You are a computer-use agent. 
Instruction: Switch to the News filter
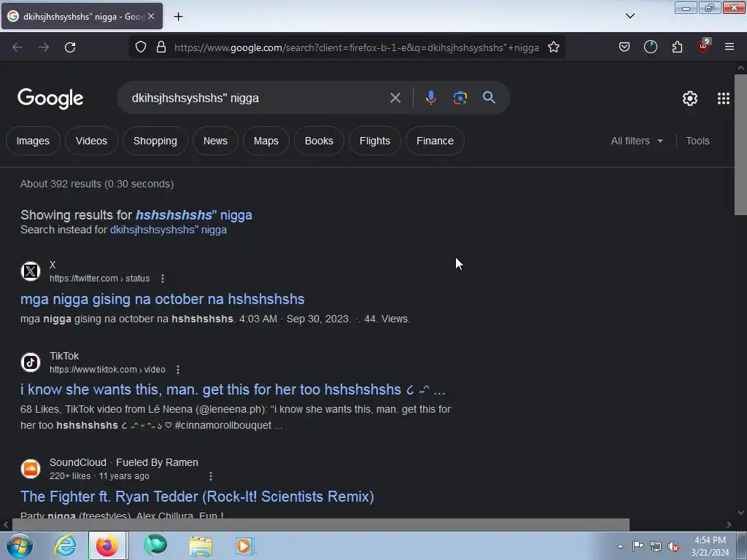click(x=215, y=141)
